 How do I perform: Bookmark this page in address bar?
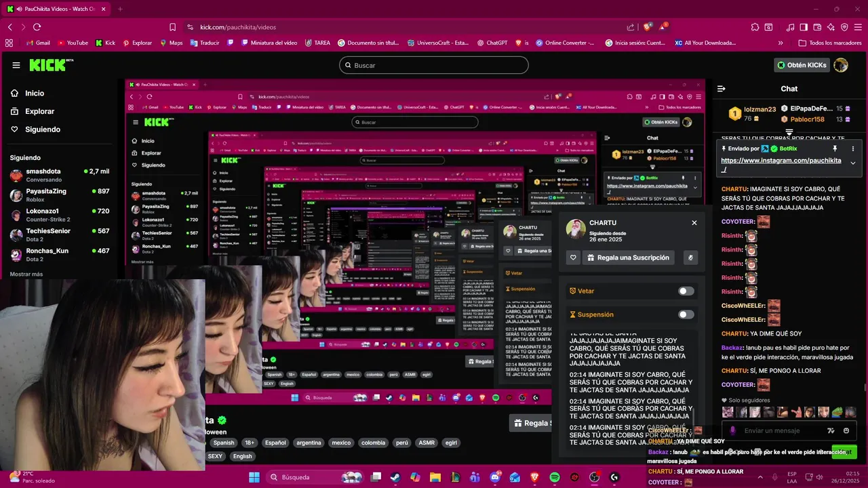172,27
